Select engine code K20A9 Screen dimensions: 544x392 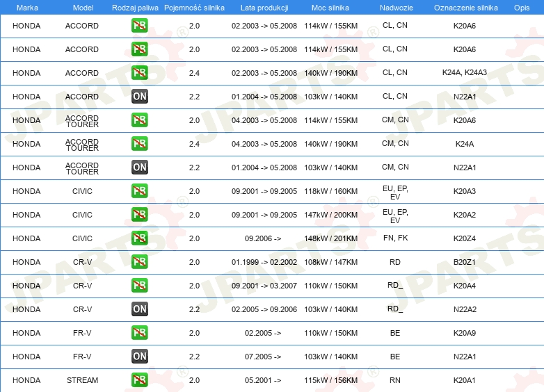(465, 333)
